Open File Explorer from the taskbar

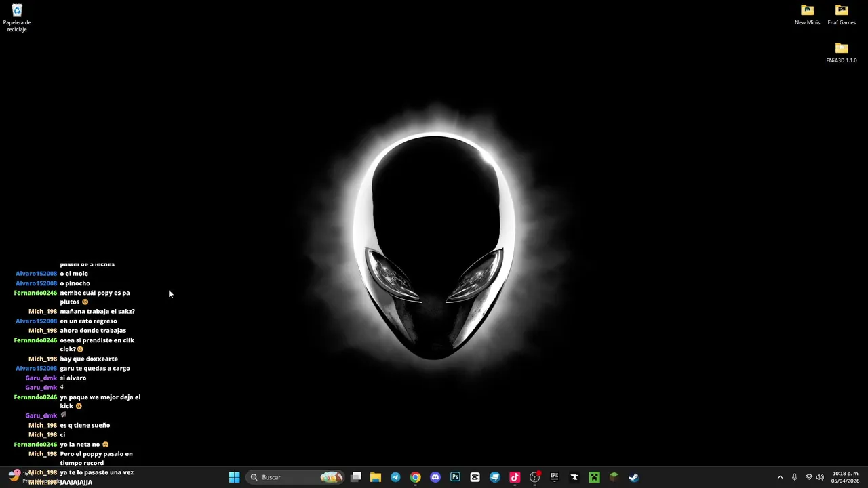point(376,477)
